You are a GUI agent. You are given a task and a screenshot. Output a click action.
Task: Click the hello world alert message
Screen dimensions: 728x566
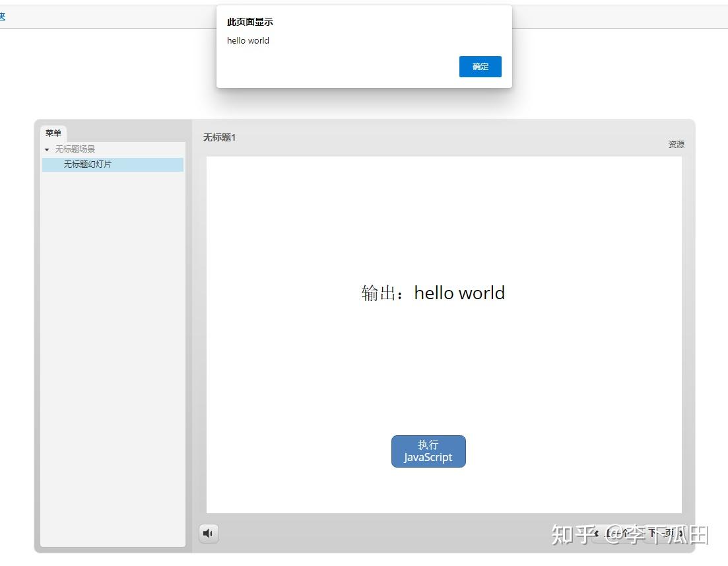(248, 40)
